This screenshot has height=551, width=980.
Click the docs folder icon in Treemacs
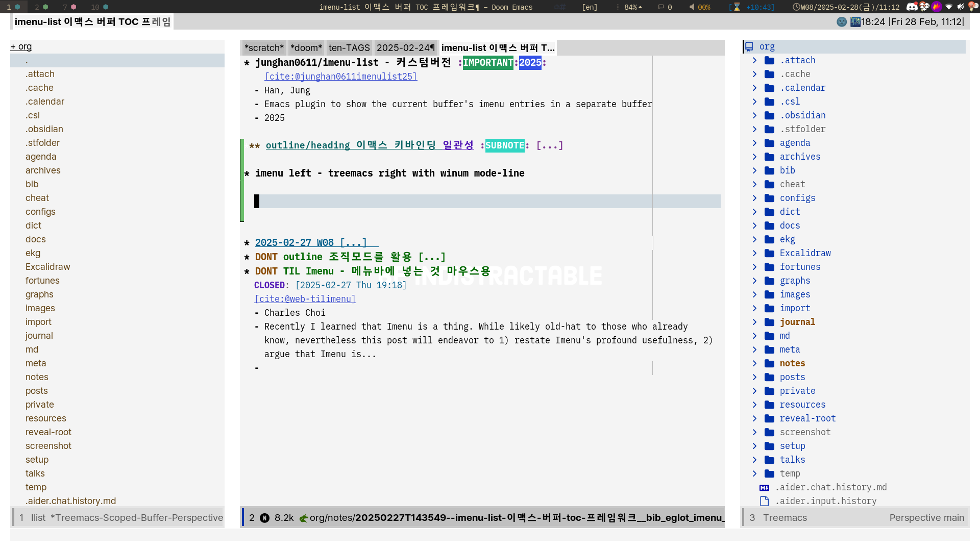tap(769, 226)
